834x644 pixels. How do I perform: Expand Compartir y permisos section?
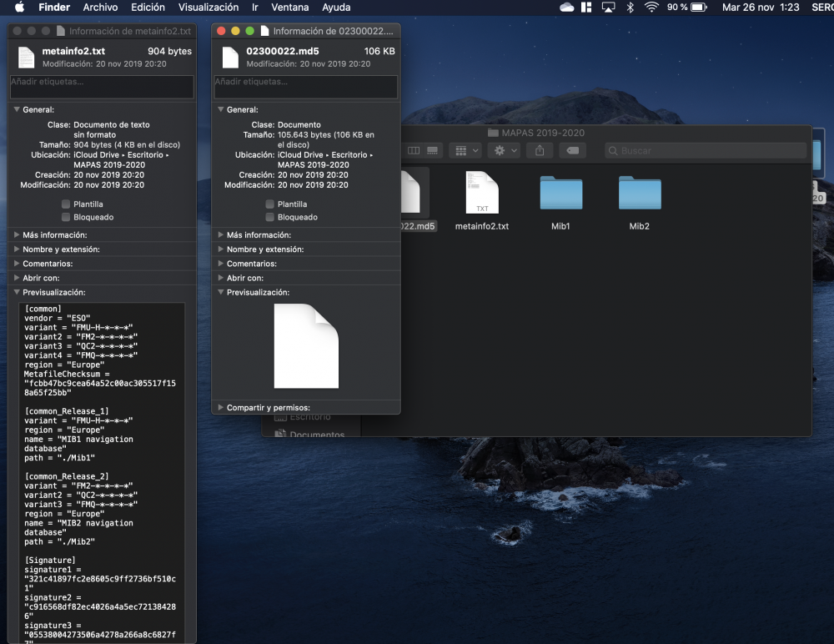tap(220, 408)
